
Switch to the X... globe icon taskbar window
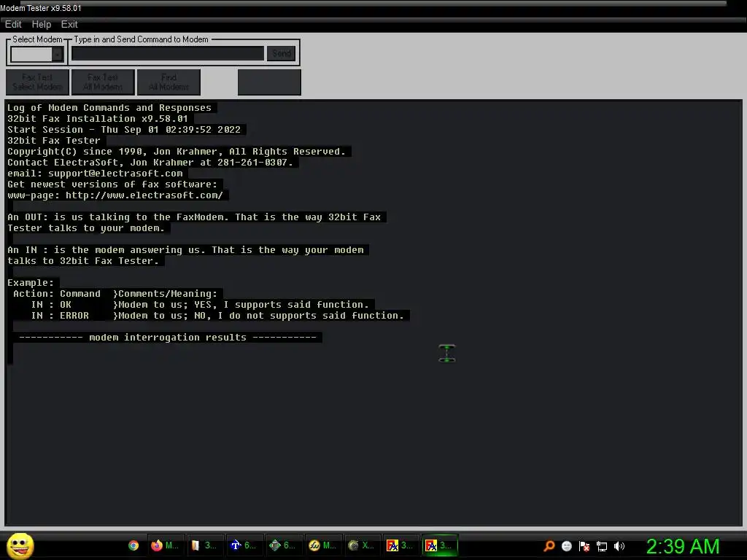point(361,545)
